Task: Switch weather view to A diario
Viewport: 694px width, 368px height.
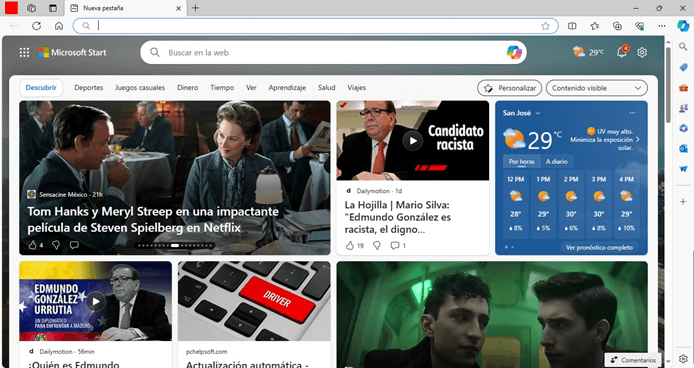Action: click(556, 162)
